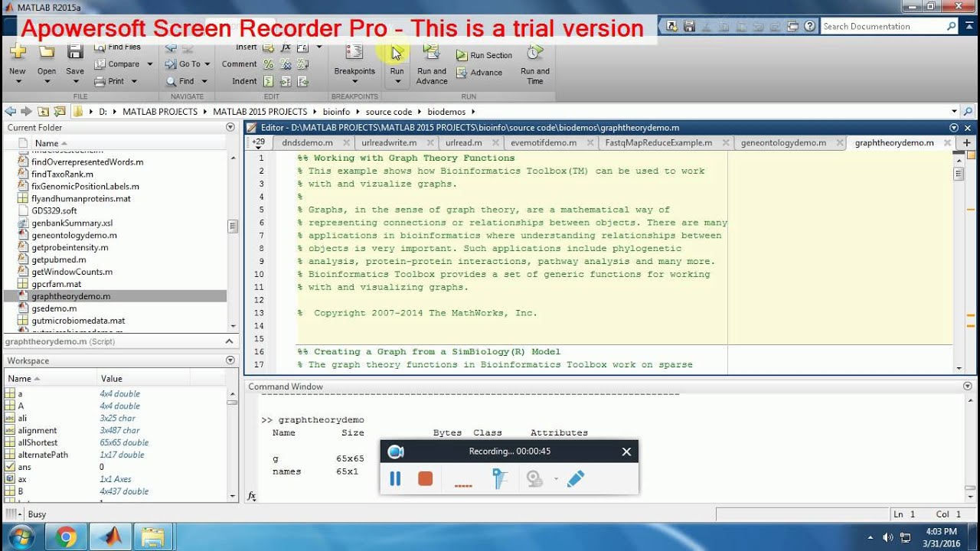Image resolution: width=980 pixels, height=551 pixels.
Task: Click the MATLAB taskbar icon
Action: click(x=112, y=537)
